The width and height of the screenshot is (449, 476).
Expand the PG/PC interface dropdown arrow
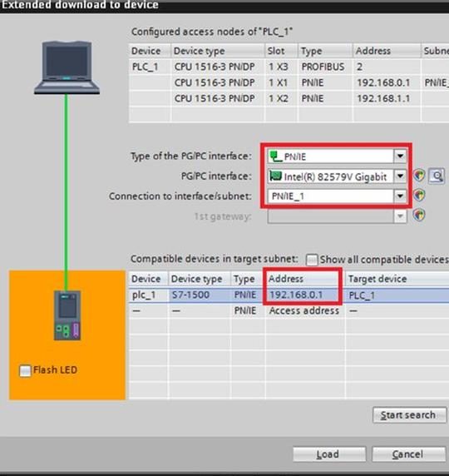[400, 176]
